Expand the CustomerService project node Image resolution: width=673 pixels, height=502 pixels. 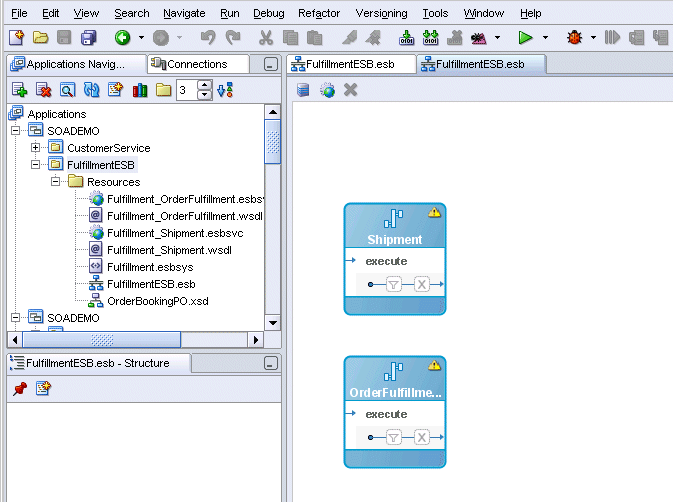[36, 148]
